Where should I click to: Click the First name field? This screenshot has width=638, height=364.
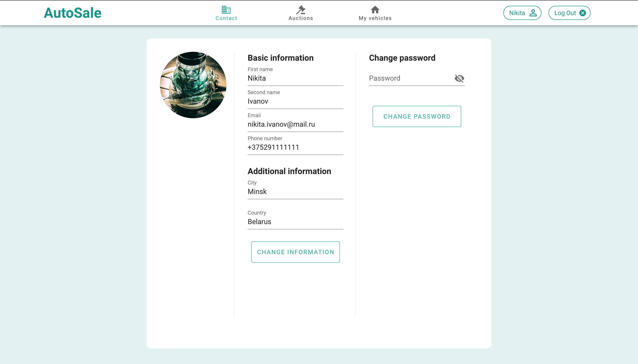pos(295,79)
